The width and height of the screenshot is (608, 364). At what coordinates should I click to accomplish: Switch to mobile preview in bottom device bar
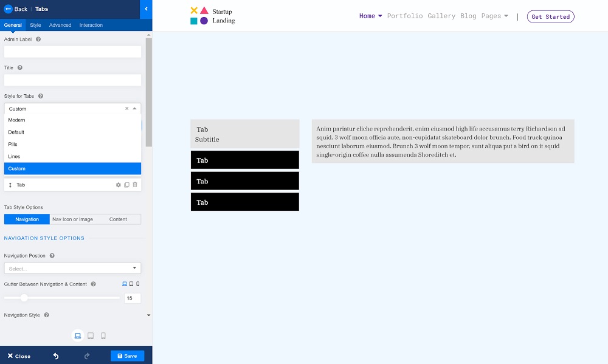click(x=103, y=335)
